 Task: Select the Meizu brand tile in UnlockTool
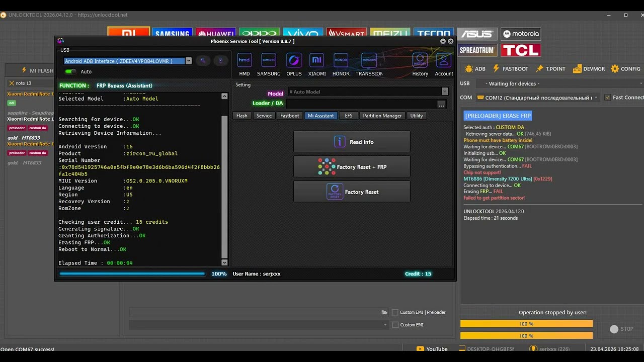tap(390, 33)
